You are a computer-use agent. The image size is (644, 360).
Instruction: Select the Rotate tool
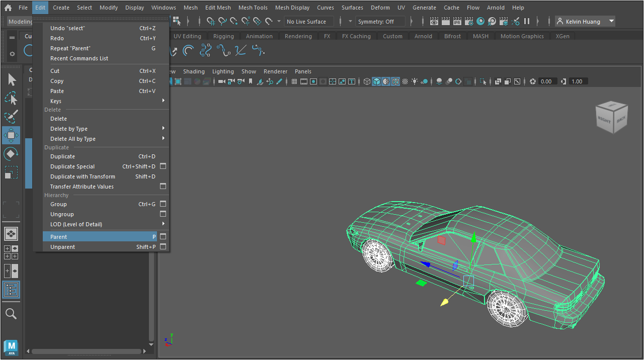pyautogui.click(x=11, y=154)
